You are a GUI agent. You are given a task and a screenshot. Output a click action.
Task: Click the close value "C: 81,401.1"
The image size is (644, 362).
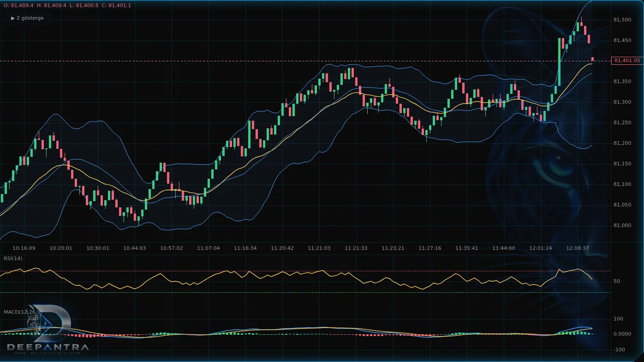pos(116,5)
